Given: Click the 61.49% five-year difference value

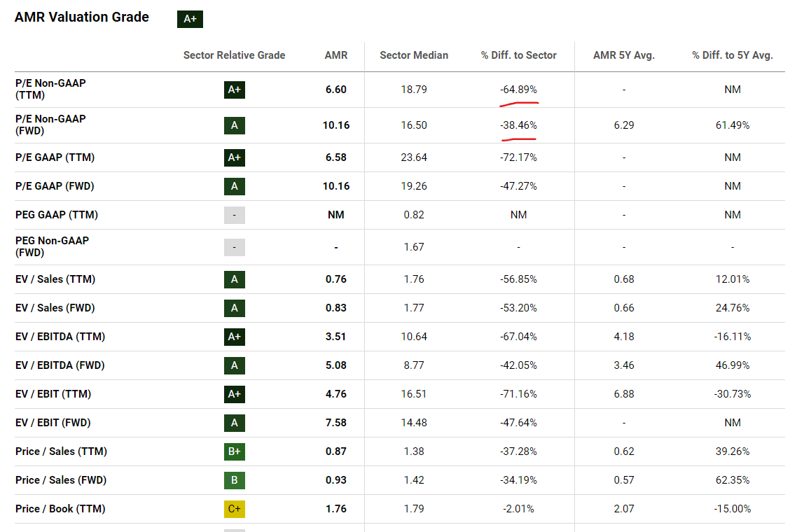Looking at the screenshot, I should (x=733, y=125).
